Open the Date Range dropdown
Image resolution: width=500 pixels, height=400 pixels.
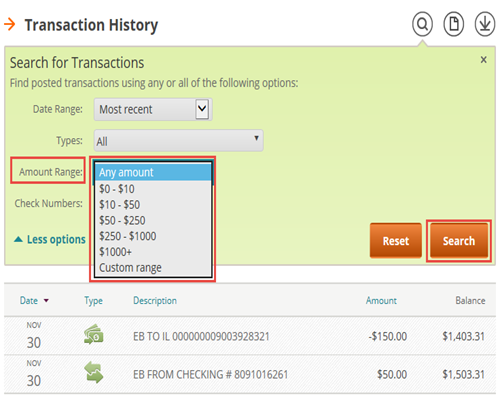pyautogui.click(x=153, y=109)
